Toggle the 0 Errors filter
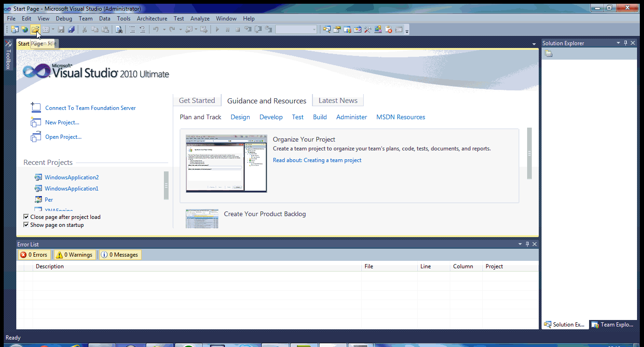 tap(34, 255)
